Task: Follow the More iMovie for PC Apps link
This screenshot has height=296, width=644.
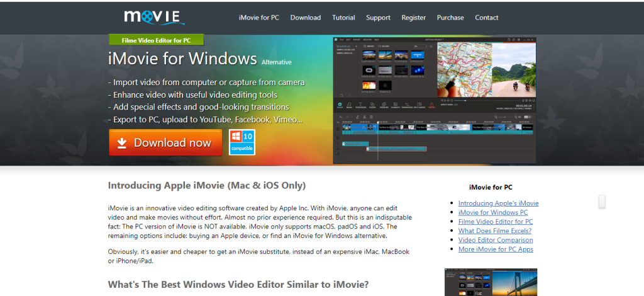Action: (x=496, y=249)
